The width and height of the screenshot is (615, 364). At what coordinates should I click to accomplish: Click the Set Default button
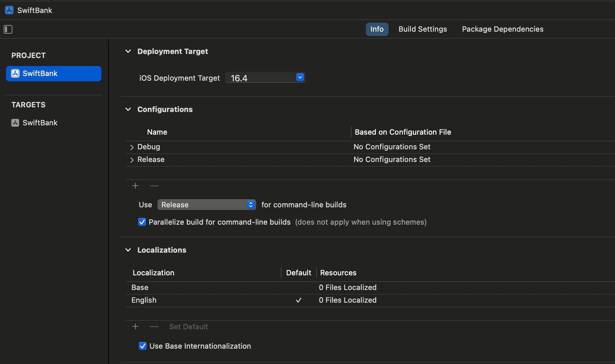click(x=188, y=327)
